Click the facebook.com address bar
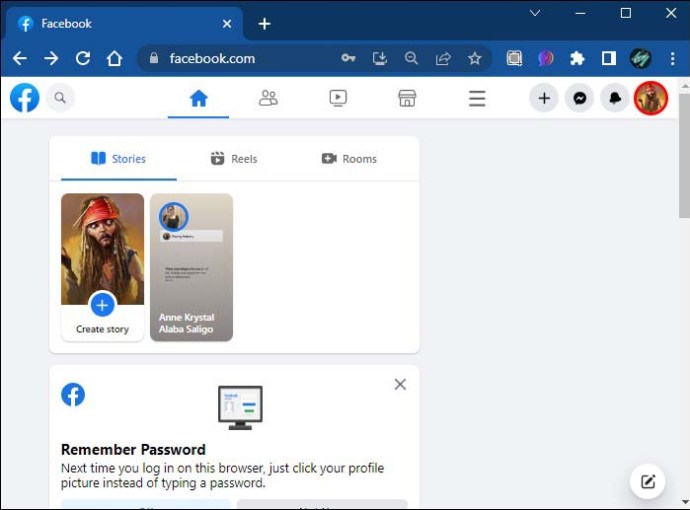Viewport: 690px width, 510px height. (240, 58)
